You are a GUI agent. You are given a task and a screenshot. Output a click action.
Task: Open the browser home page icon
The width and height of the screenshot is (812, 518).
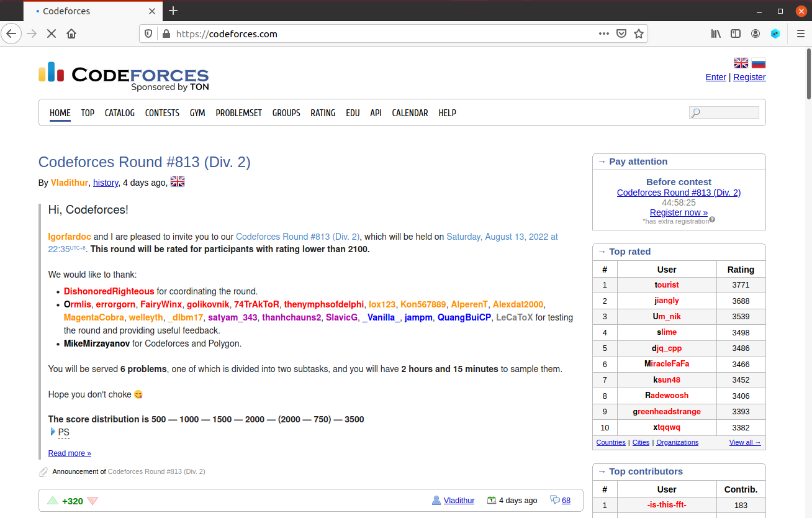tap(71, 34)
